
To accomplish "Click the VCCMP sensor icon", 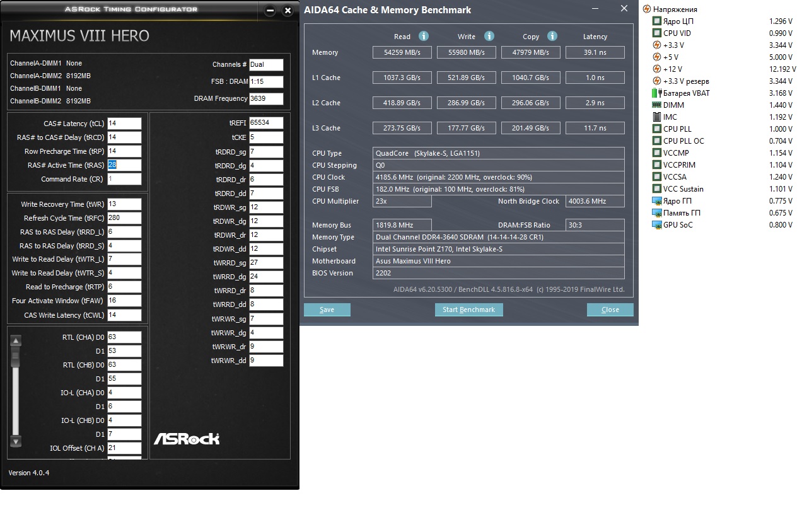I will (x=657, y=153).
